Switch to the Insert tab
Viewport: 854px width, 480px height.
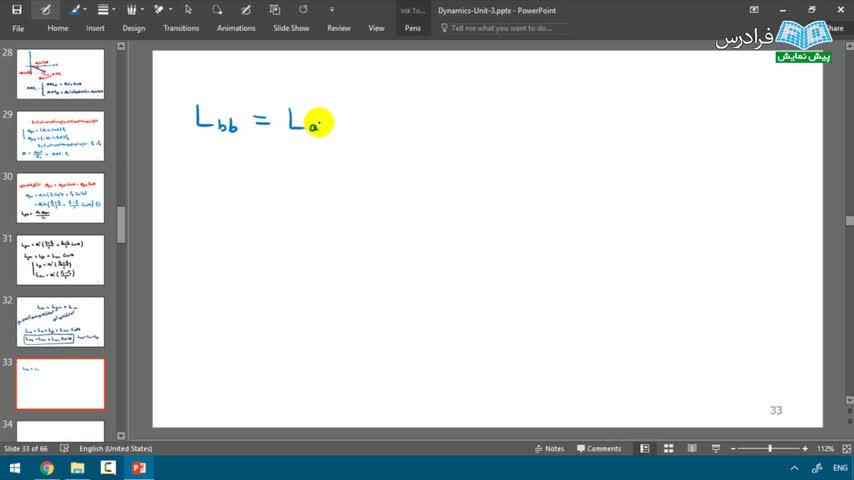click(95, 28)
